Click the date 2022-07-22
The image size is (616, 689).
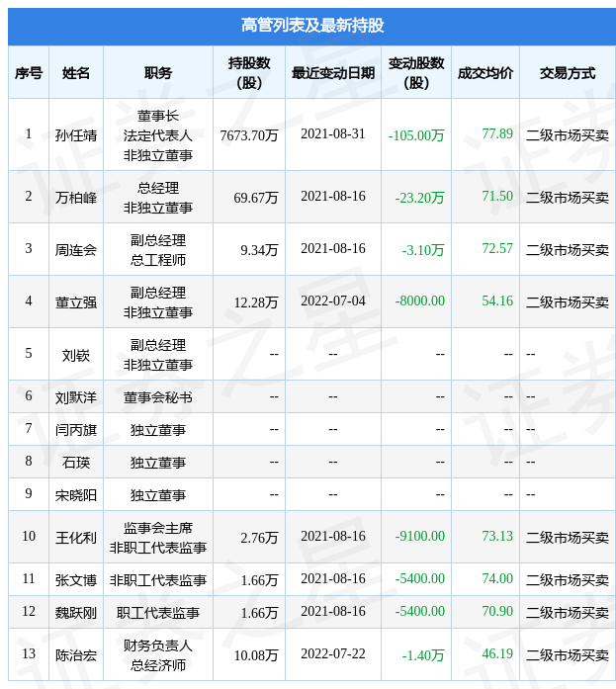click(333, 653)
